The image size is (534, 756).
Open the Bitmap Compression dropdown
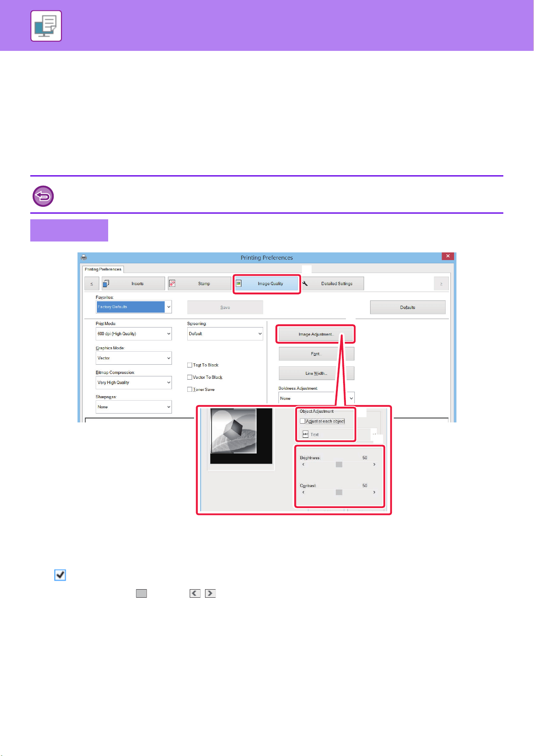point(134,382)
